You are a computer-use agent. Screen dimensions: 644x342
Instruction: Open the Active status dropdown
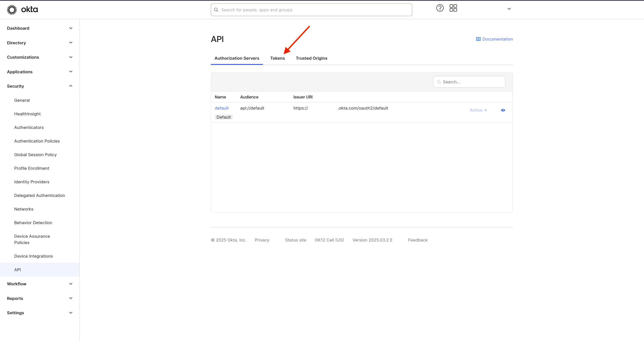point(478,110)
